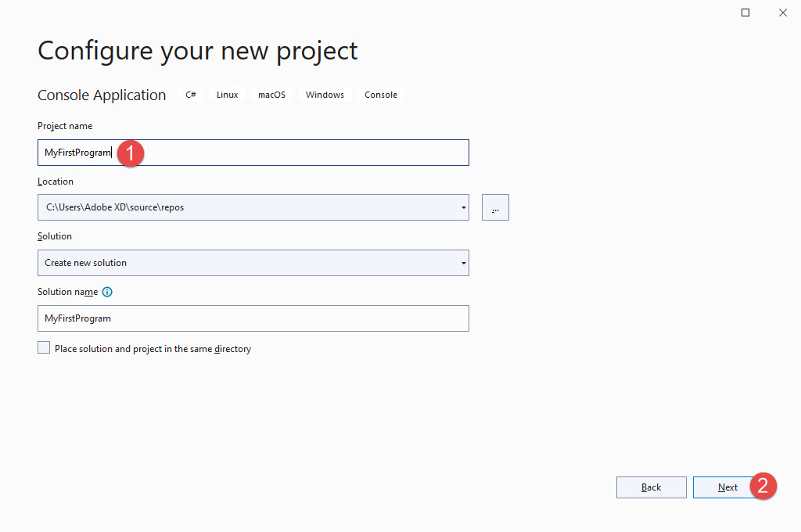Enable Place solution and project in same directory
Screen dimensions: 801x532
coord(44,347)
